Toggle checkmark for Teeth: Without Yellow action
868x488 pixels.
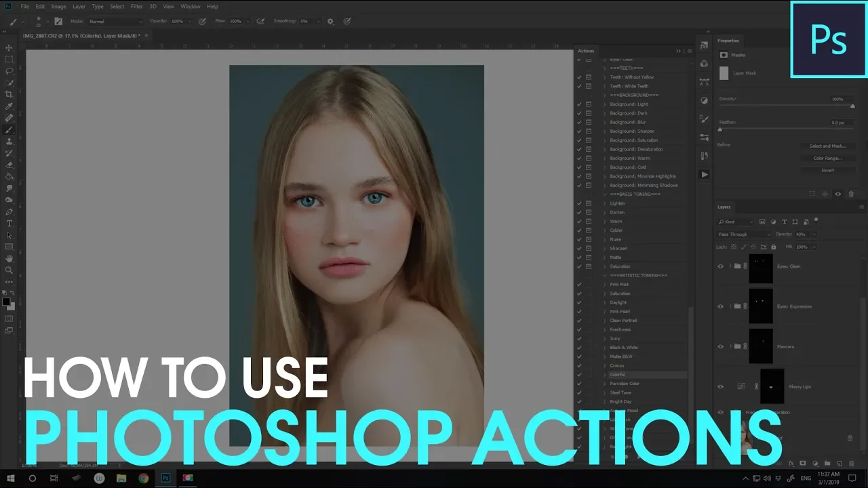point(579,77)
